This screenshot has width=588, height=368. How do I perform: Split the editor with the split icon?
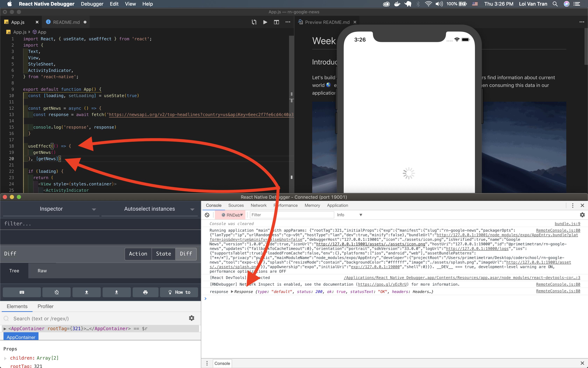(276, 22)
